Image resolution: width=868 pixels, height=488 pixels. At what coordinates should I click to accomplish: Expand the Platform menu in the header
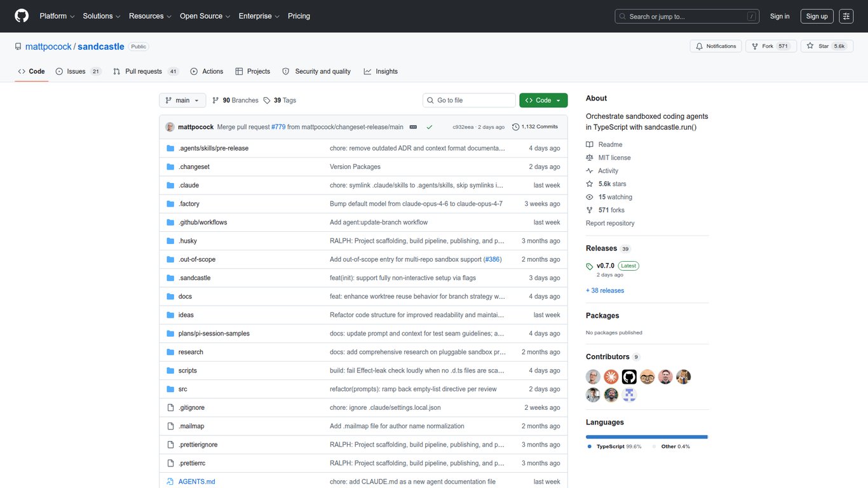(x=57, y=17)
